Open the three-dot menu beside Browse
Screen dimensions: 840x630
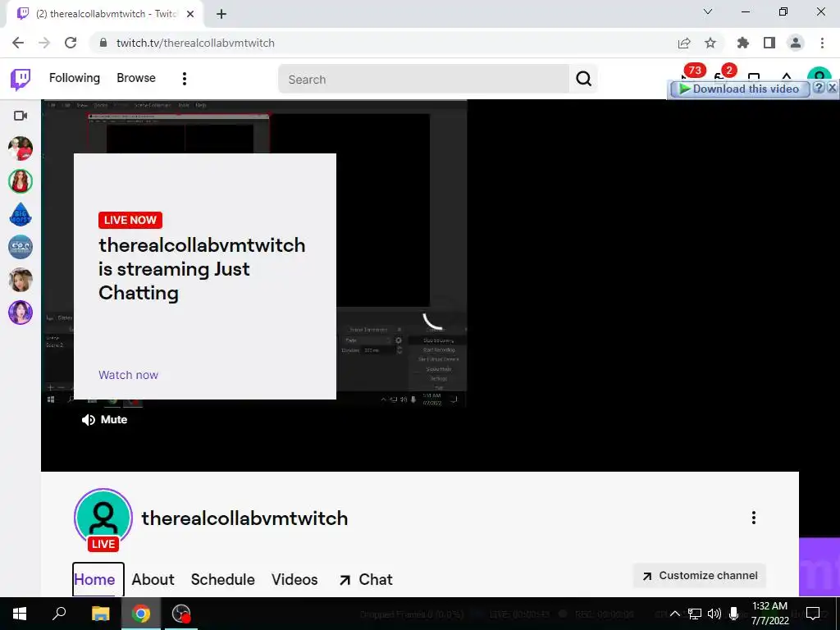click(x=185, y=79)
